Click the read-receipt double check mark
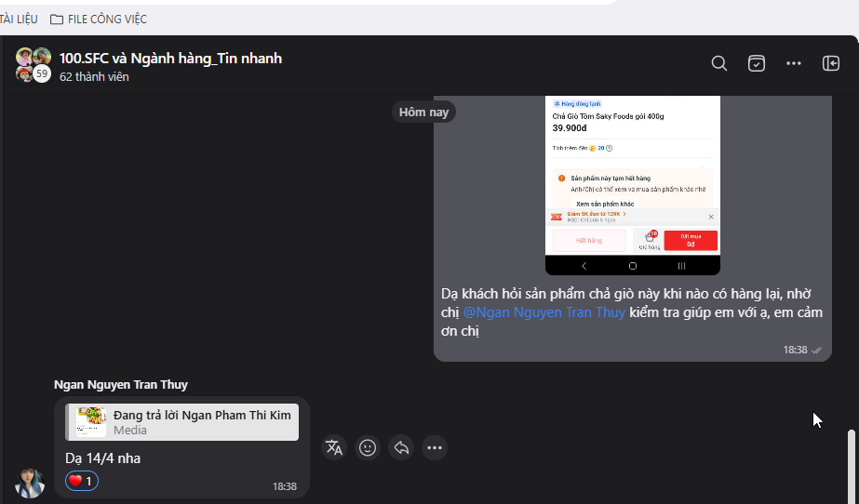The width and height of the screenshot is (859, 504). (x=816, y=351)
